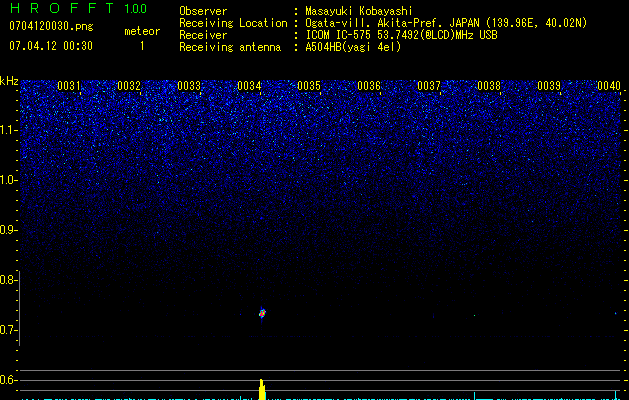Select the version number 1.0.0
The width and height of the screenshot is (629, 400).
coord(135,9)
